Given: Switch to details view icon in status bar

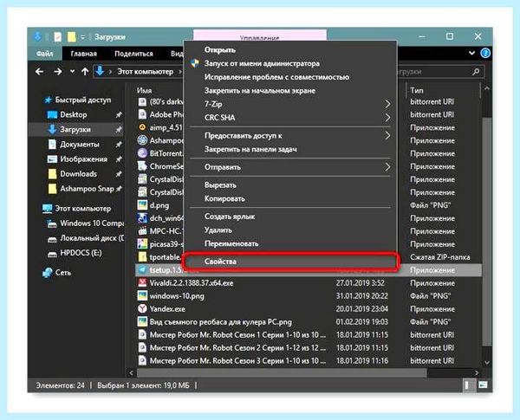Looking at the screenshot, I should [x=468, y=384].
